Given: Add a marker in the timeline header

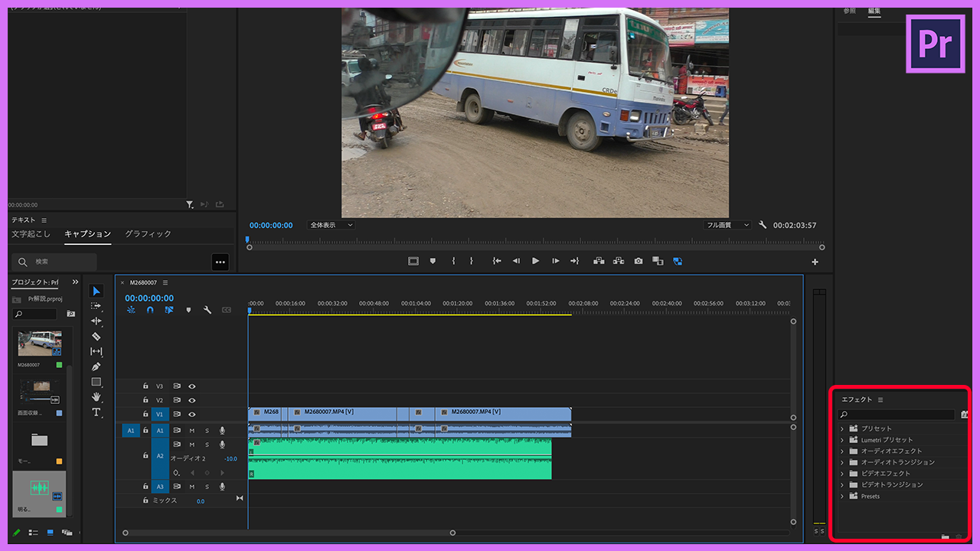Looking at the screenshot, I should [188, 310].
